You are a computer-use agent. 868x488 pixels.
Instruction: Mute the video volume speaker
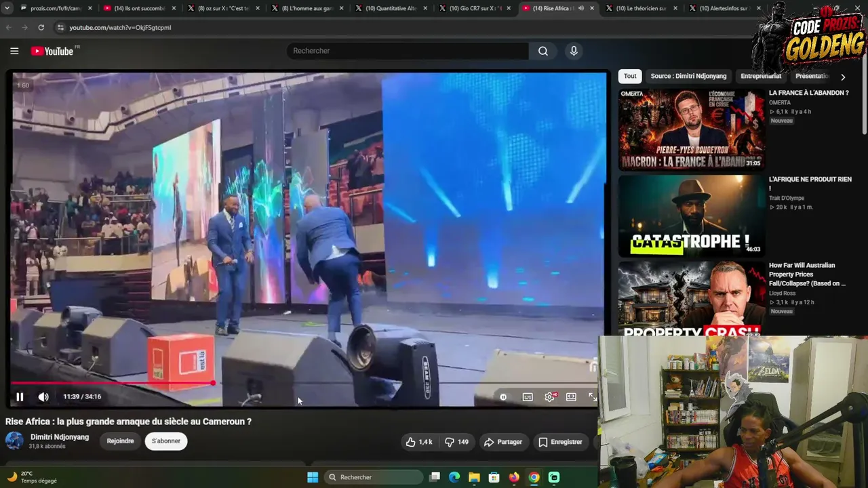[43, 396]
